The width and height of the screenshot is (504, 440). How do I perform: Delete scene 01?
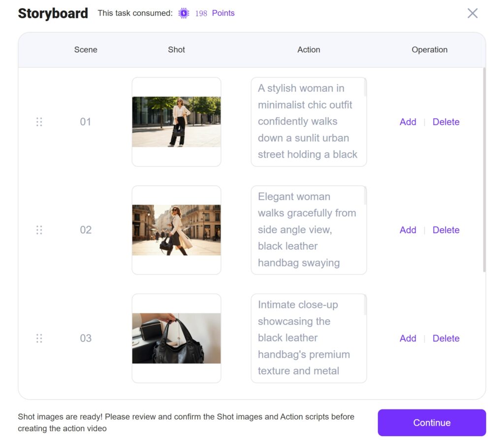[446, 122]
